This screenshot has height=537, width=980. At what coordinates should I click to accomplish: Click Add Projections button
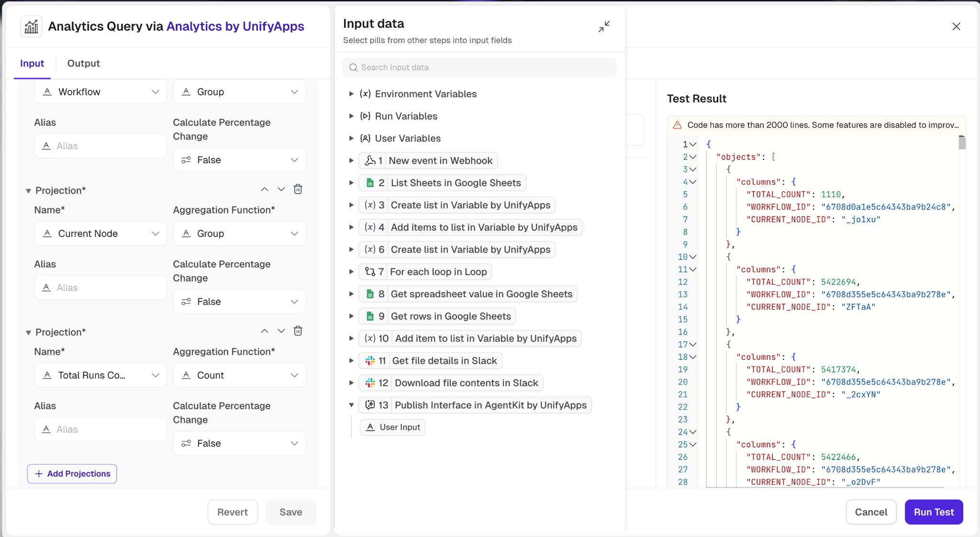pos(72,474)
